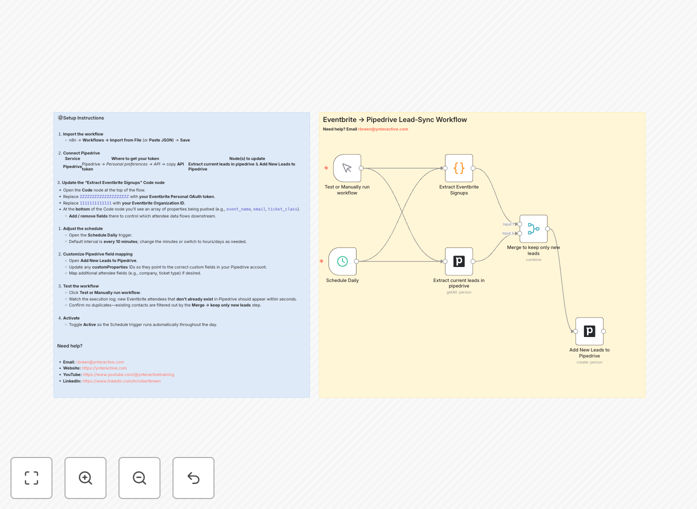
Task: Click the ZZZZ OAuth token placeholder text
Action: pos(104,196)
